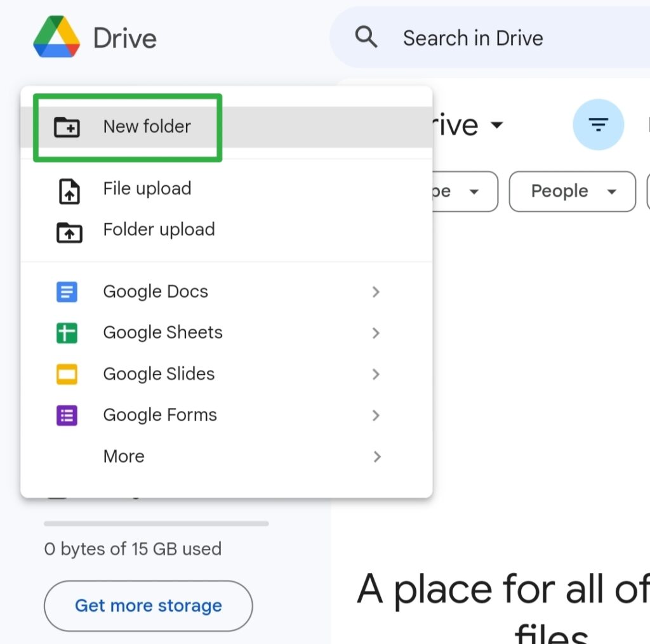Open the My Drive dropdown arrow
650x644 pixels.
point(497,124)
